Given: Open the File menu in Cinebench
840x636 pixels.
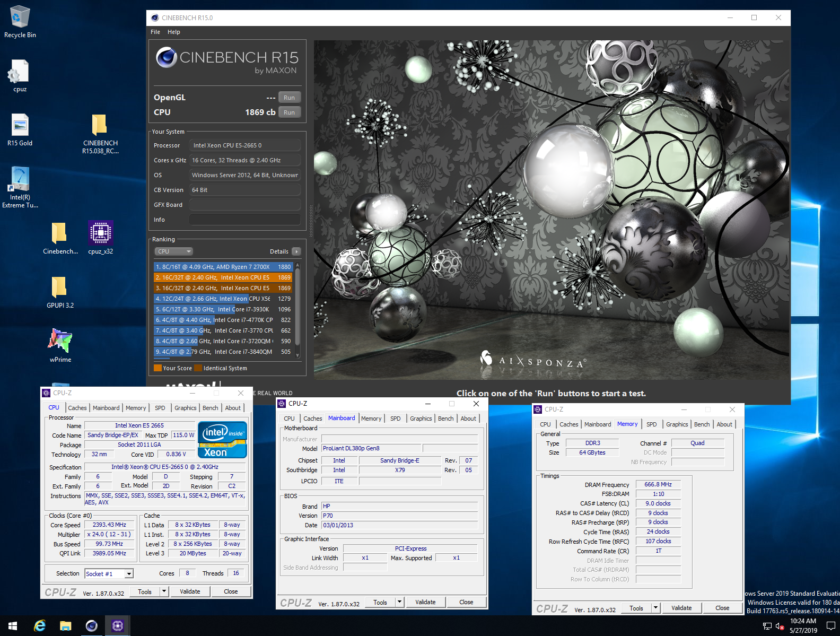Looking at the screenshot, I should click(x=155, y=32).
